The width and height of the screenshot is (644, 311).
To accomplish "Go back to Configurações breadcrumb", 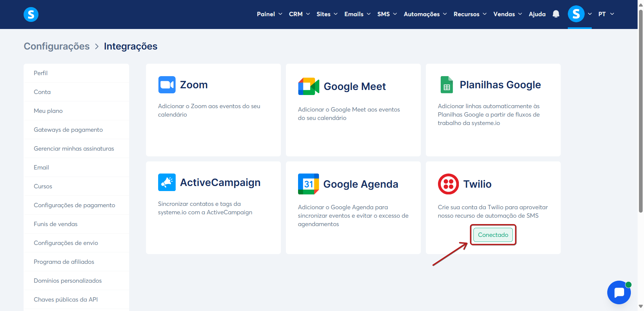I will [57, 46].
